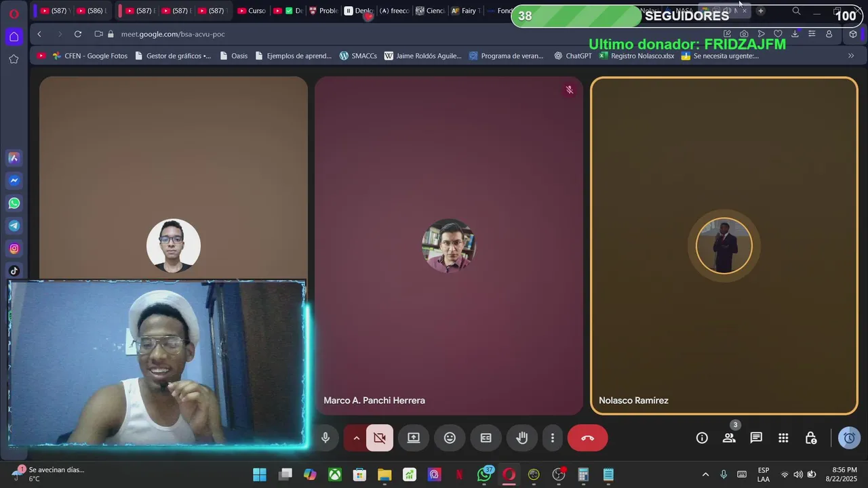The image size is (868, 488).
Task: Select Nolasco Ramirez's avatar tile
Action: click(724, 245)
